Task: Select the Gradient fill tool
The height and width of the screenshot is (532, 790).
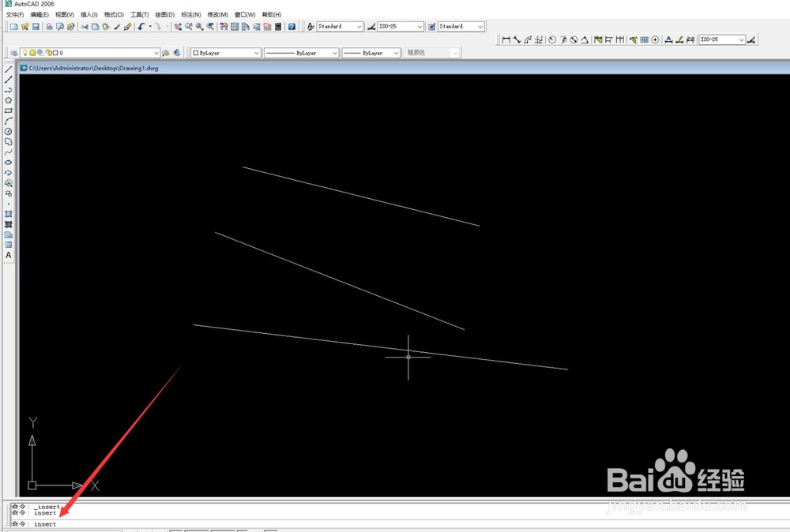Action: click(x=8, y=224)
